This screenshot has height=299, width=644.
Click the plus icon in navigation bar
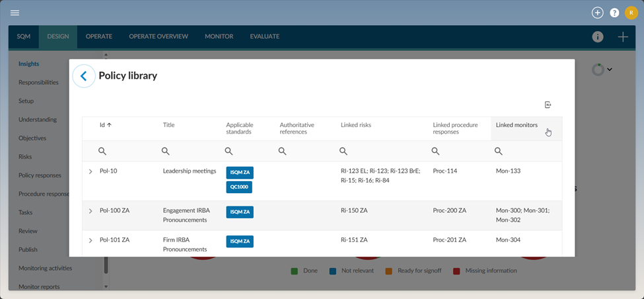pyautogui.click(x=623, y=37)
